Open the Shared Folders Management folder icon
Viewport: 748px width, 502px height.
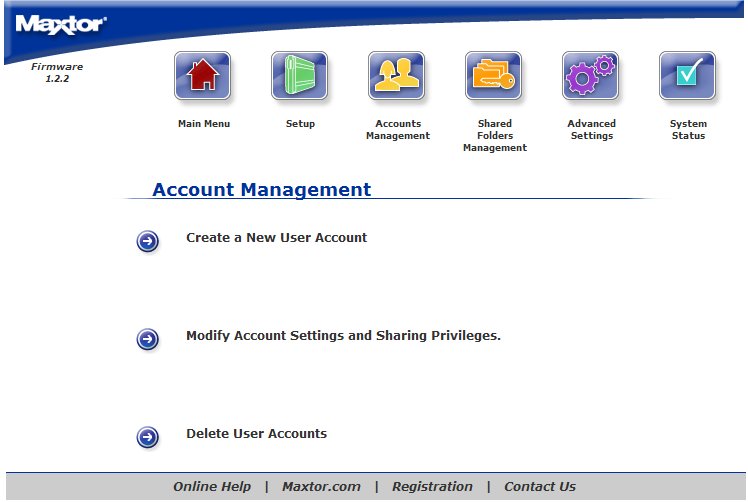[494, 77]
